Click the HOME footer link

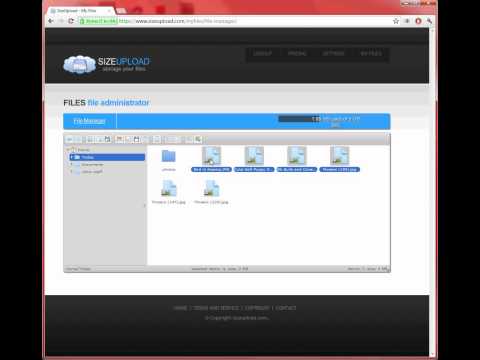180,308
